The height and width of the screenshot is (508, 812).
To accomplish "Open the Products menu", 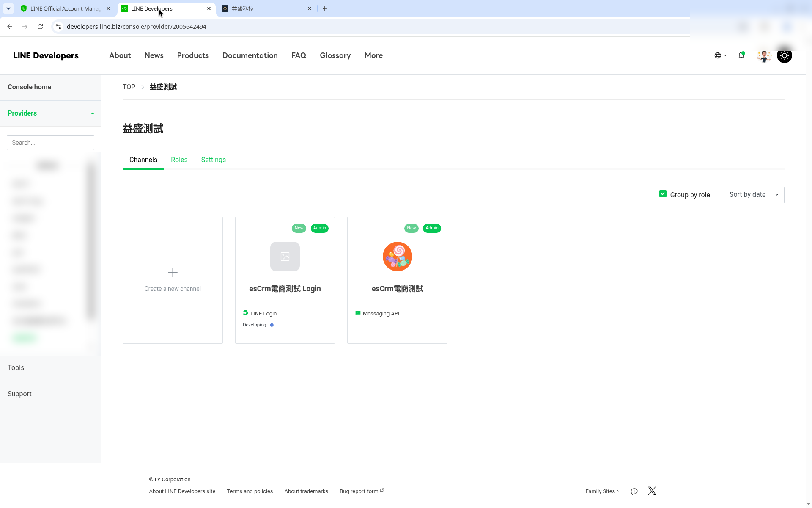I will coord(193,55).
